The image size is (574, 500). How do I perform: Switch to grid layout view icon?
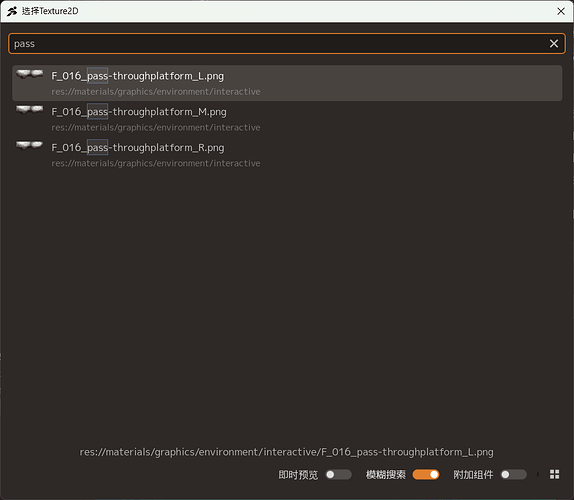coord(554,474)
